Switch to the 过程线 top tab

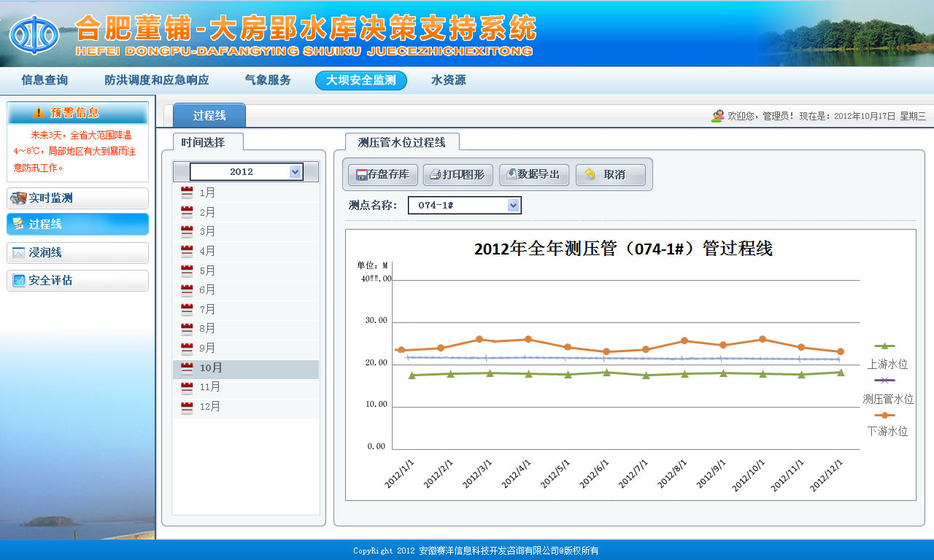(x=209, y=115)
